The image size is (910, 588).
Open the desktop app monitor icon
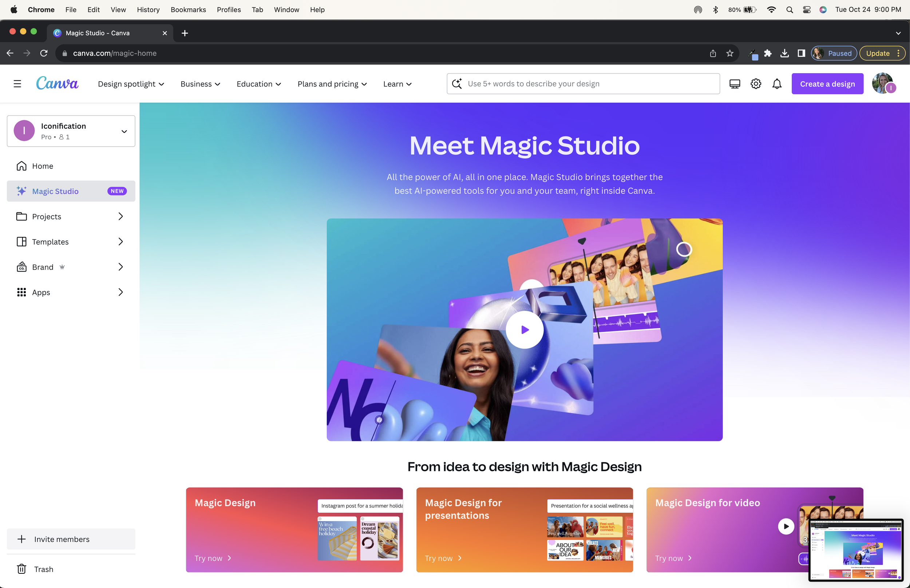734,84
